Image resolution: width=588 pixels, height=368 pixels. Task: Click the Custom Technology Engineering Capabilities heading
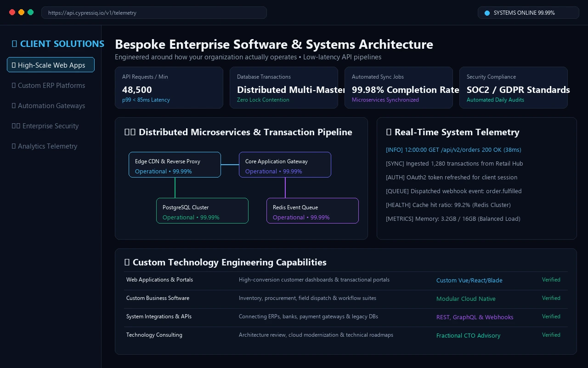click(225, 262)
